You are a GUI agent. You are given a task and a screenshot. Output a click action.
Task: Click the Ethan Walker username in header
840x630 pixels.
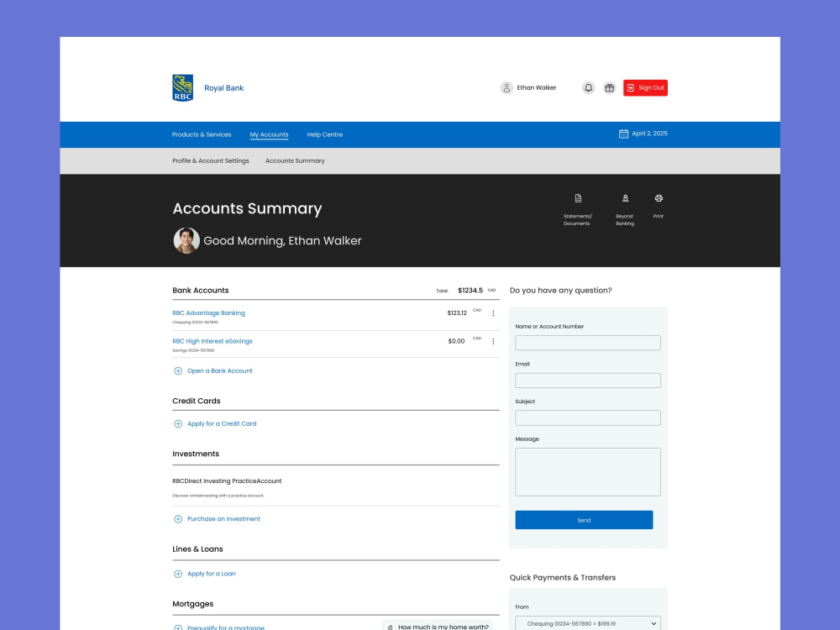pyautogui.click(x=536, y=88)
